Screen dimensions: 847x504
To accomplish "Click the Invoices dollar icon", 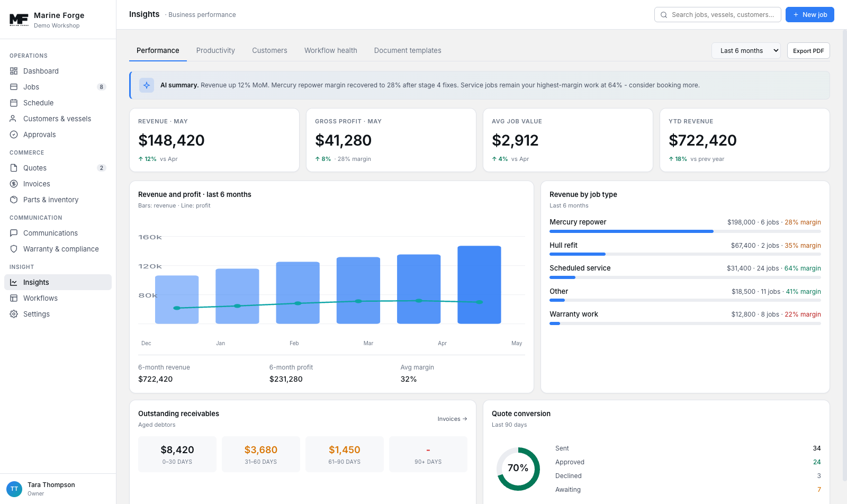I will point(14,184).
